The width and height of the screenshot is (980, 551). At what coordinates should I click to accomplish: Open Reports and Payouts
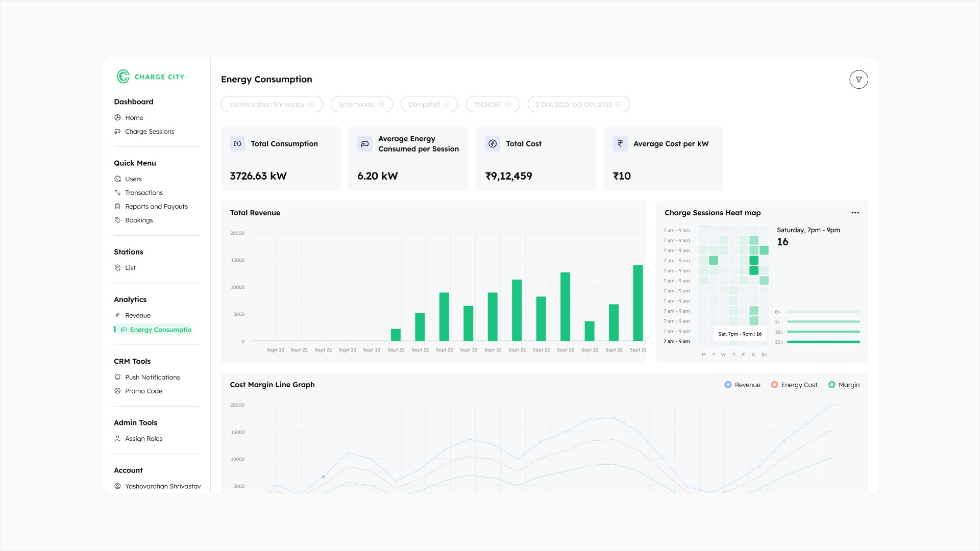(x=156, y=207)
